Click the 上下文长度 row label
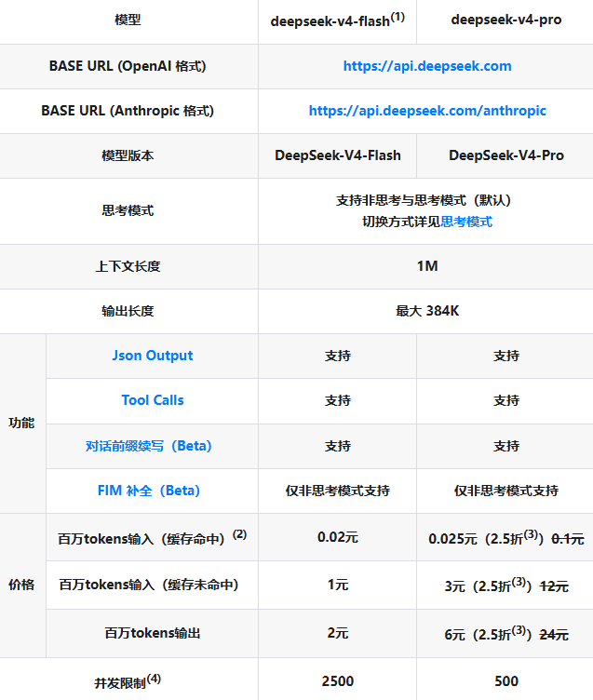 [x=128, y=266]
